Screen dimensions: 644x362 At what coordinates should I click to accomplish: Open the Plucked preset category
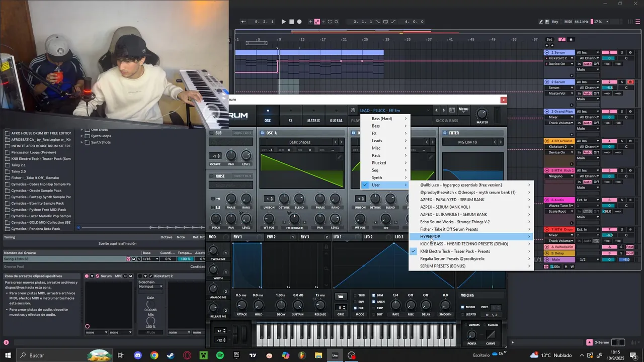tap(386, 163)
